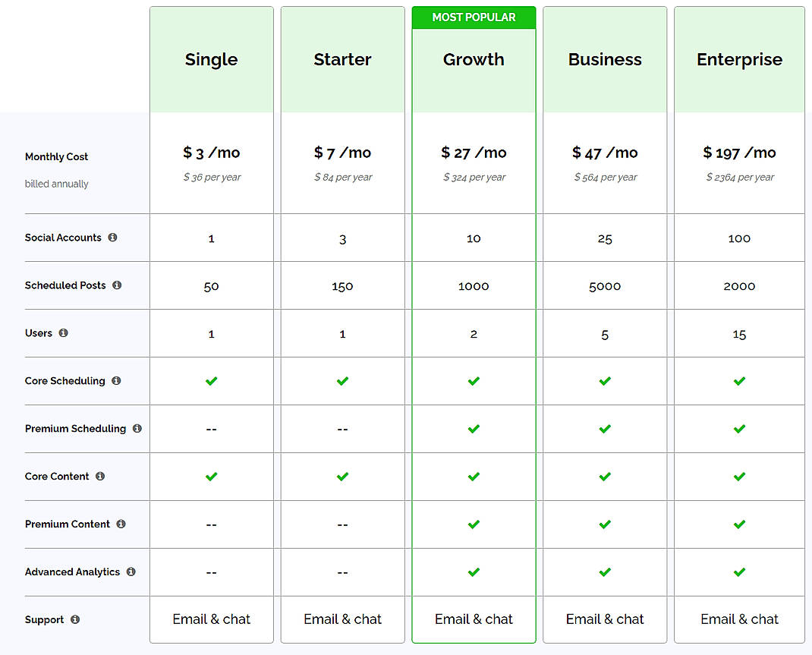The image size is (812, 655).
Task: Click the Business plan monthly price
Action: 604,152
